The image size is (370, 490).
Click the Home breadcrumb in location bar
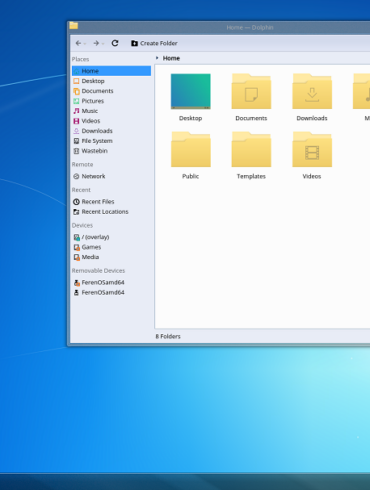click(171, 58)
